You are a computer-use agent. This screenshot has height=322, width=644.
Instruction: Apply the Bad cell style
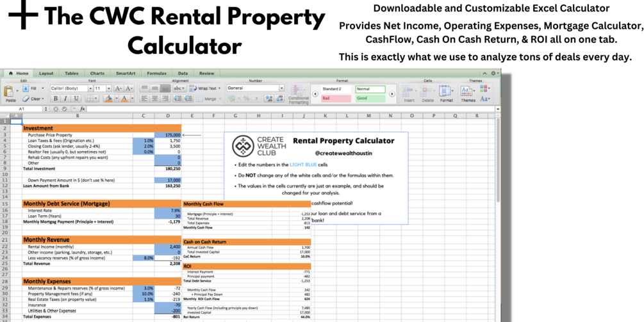pyautogui.click(x=336, y=99)
